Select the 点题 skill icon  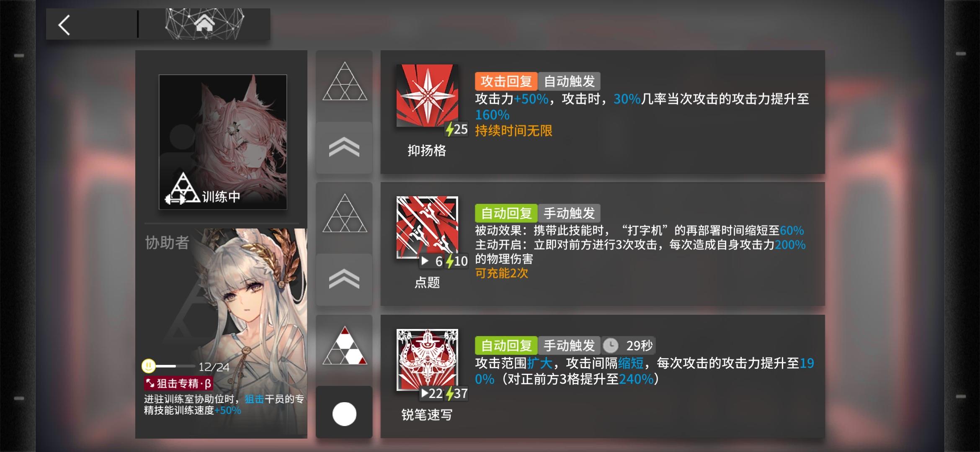[x=427, y=227]
